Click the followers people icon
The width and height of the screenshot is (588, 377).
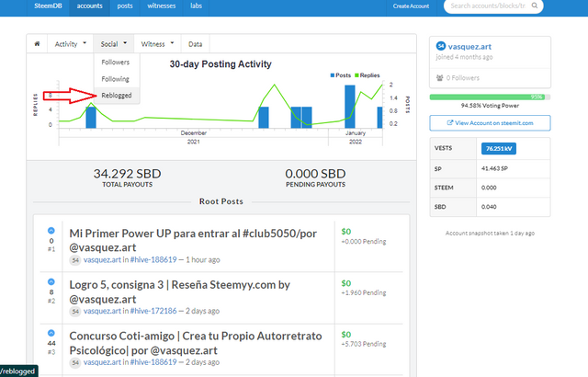click(x=439, y=77)
